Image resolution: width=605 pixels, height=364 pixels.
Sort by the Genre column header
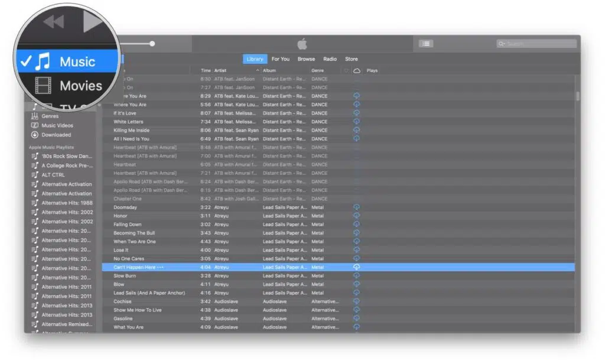tap(317, 71)
